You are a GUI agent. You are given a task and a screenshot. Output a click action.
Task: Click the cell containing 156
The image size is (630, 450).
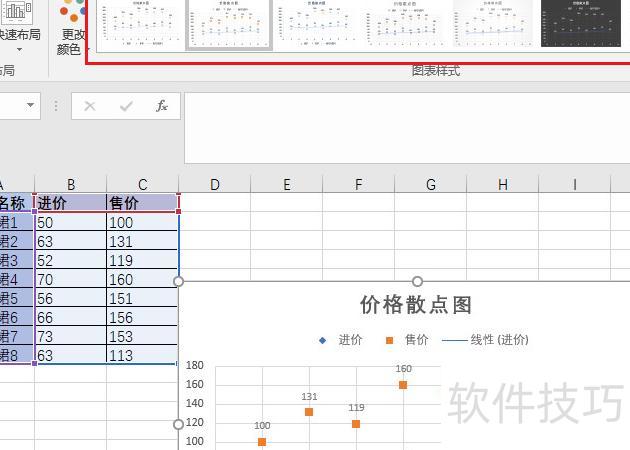(x=143, y=317)
